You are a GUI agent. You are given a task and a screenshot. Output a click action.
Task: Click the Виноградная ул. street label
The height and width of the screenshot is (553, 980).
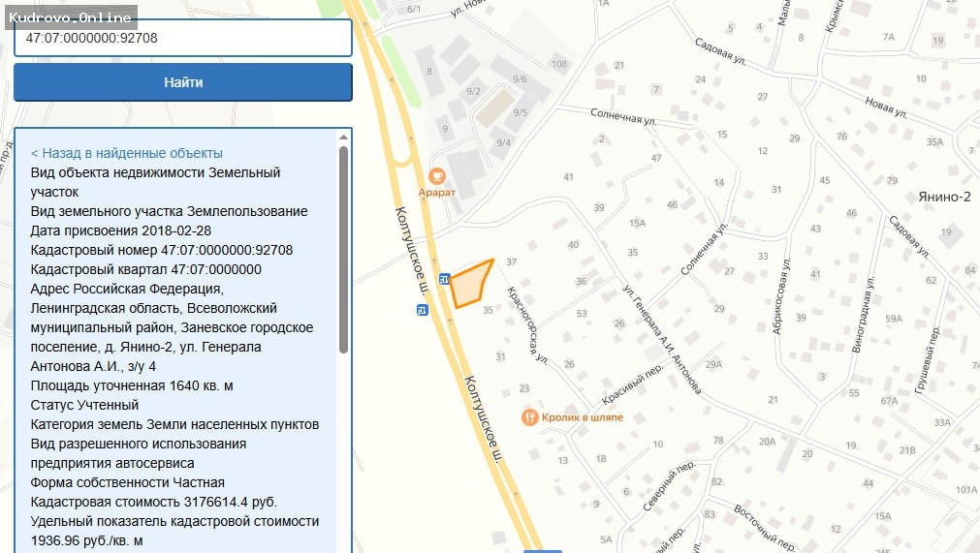coord(864,315)
